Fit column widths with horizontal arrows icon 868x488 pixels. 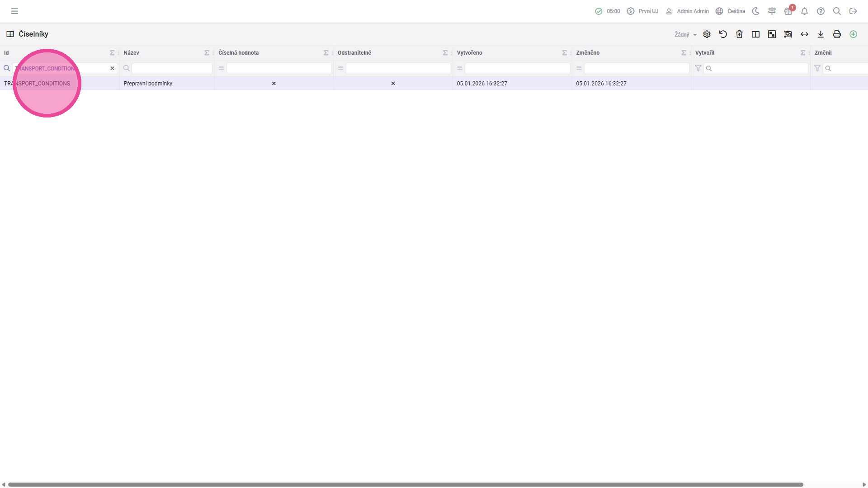point(804,34)
